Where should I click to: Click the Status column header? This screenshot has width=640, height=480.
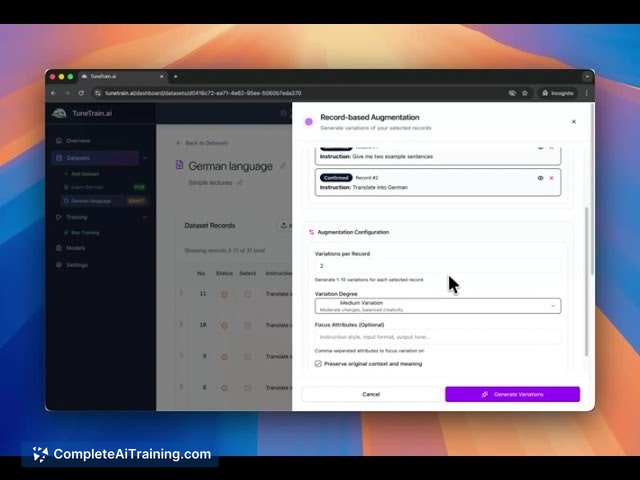224,273
